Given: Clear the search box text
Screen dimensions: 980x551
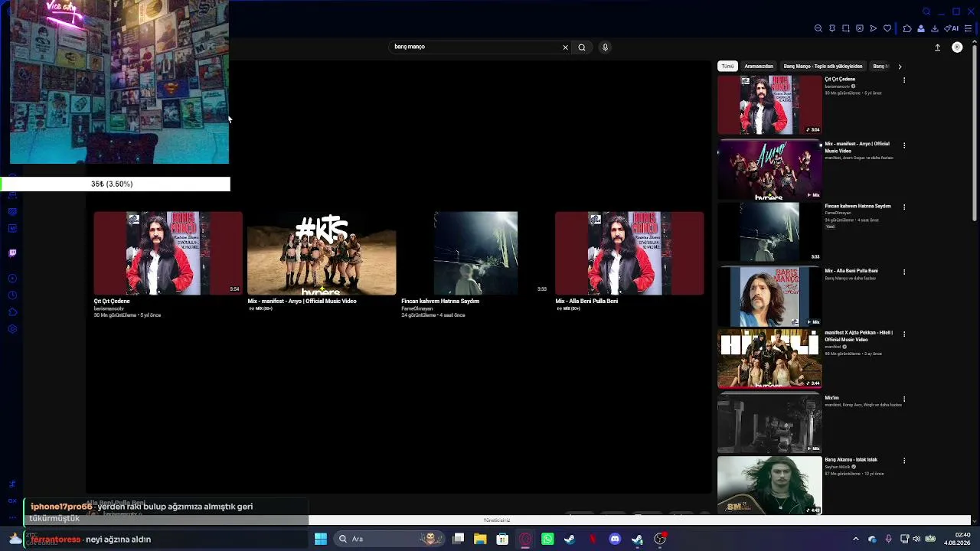Looking at the screenshot, I should coord(566,47).
